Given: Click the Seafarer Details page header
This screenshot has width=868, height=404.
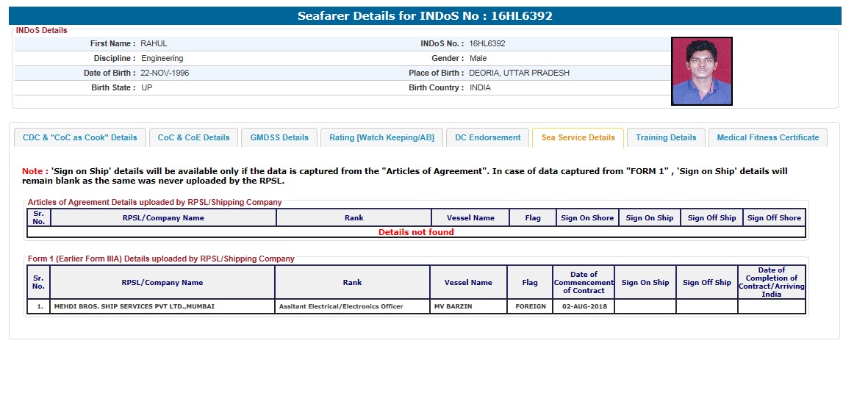Looking at the screenshot, I should [424, 15].
